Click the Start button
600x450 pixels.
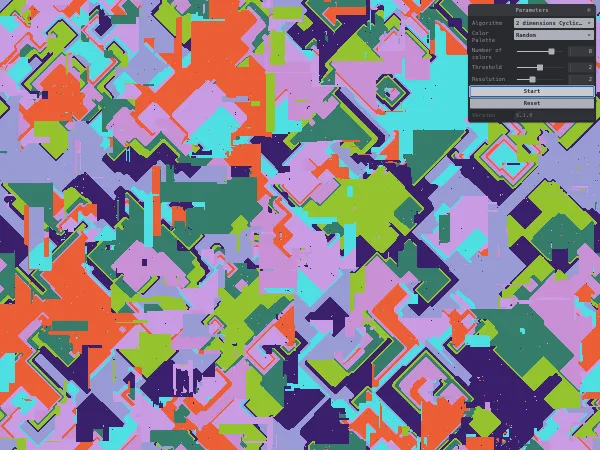[532, 91]
